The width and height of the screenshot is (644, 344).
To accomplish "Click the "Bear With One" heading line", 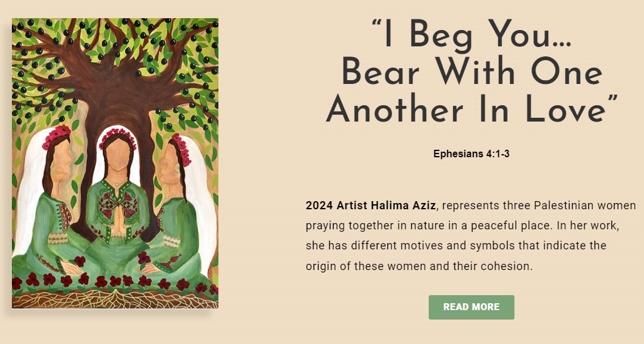I will point(472,73).
